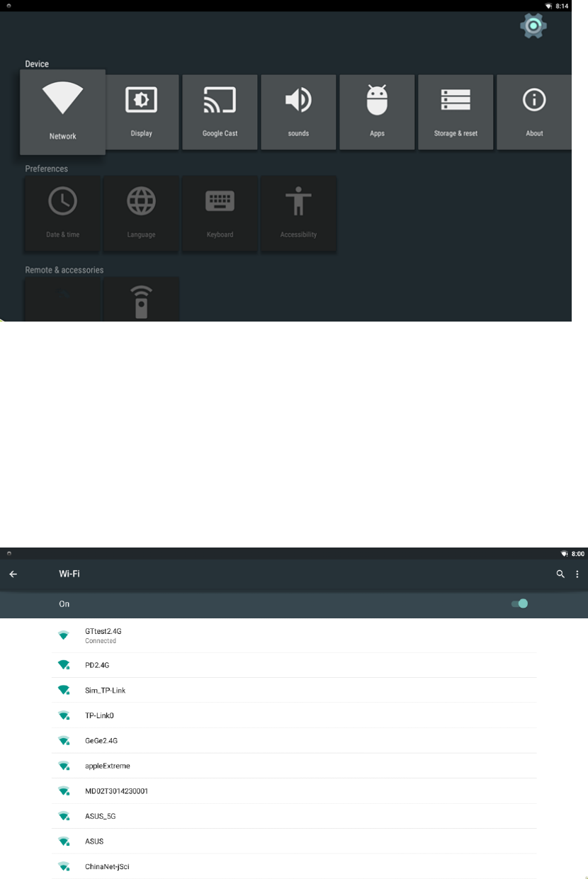
Task: Open Date & time preferences
Action: click(62, 214)
